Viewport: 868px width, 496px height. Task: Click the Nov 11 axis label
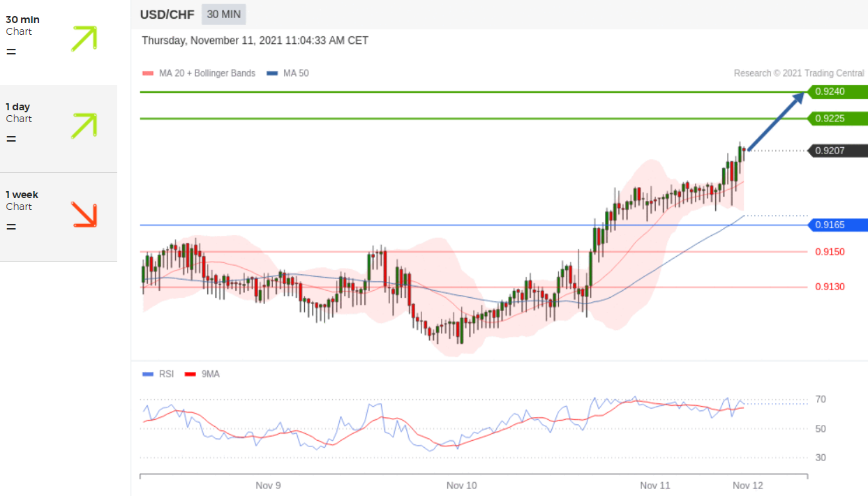(x=654, y=486)
